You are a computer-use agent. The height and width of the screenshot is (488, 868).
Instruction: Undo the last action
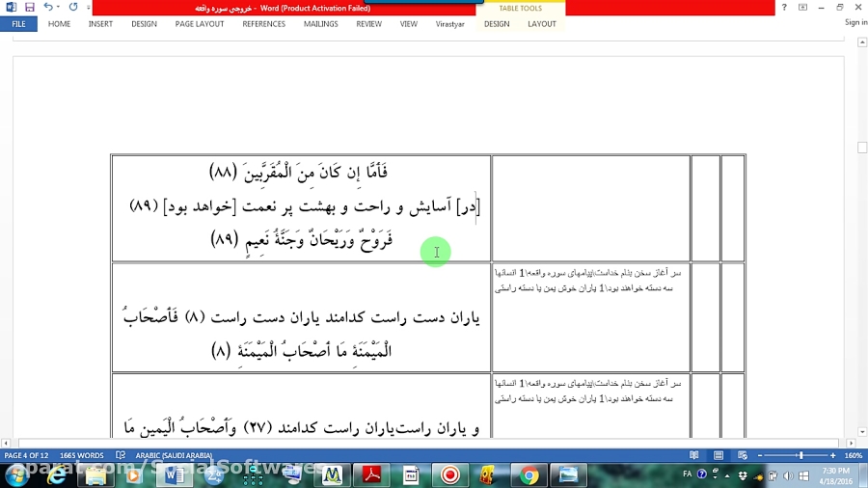coord(48,7)
